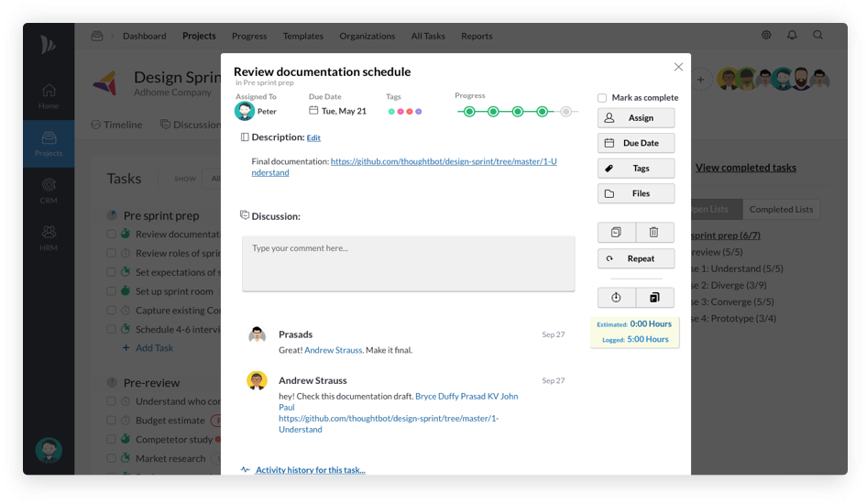This screenshot has height=504, width=867.
Task: Open CRM in the sidebar
Action: point(49,191)
